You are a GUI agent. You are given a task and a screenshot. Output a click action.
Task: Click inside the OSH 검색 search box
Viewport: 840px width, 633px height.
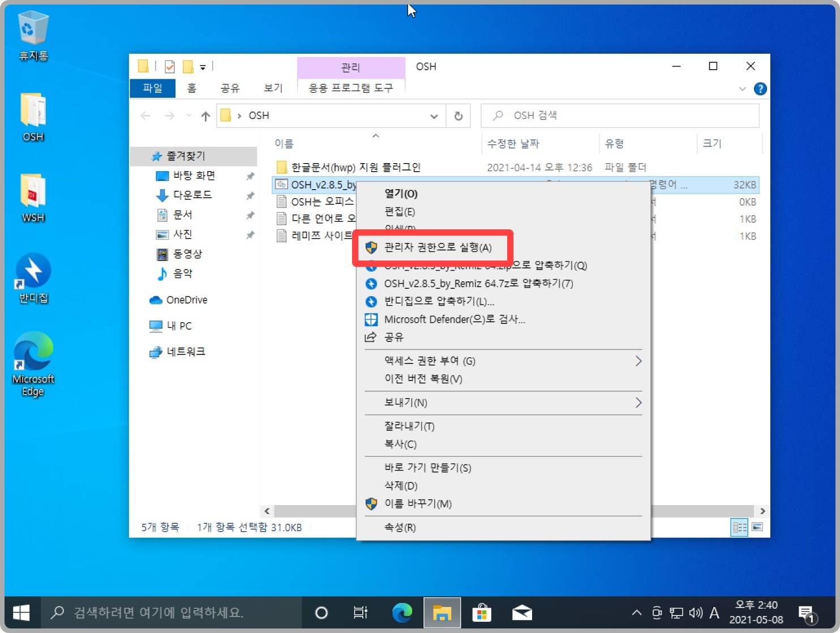(x=620, y=116)
